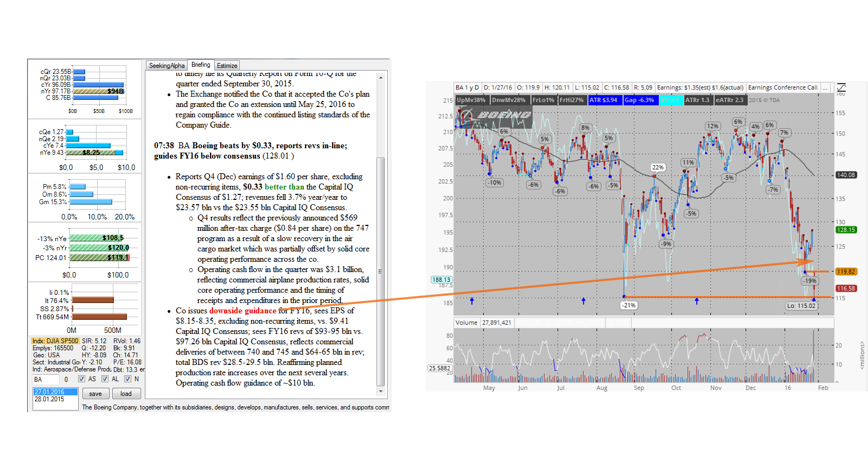Click the UpMv38% chart label

471,100
